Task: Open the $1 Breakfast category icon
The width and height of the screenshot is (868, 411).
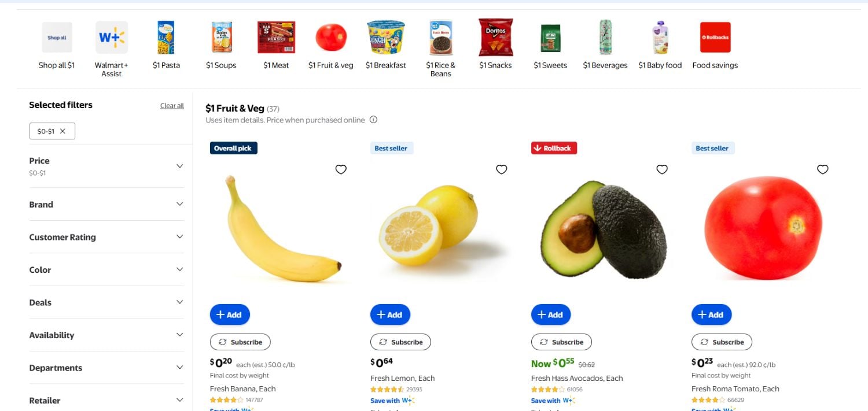Action: point(386,37)
